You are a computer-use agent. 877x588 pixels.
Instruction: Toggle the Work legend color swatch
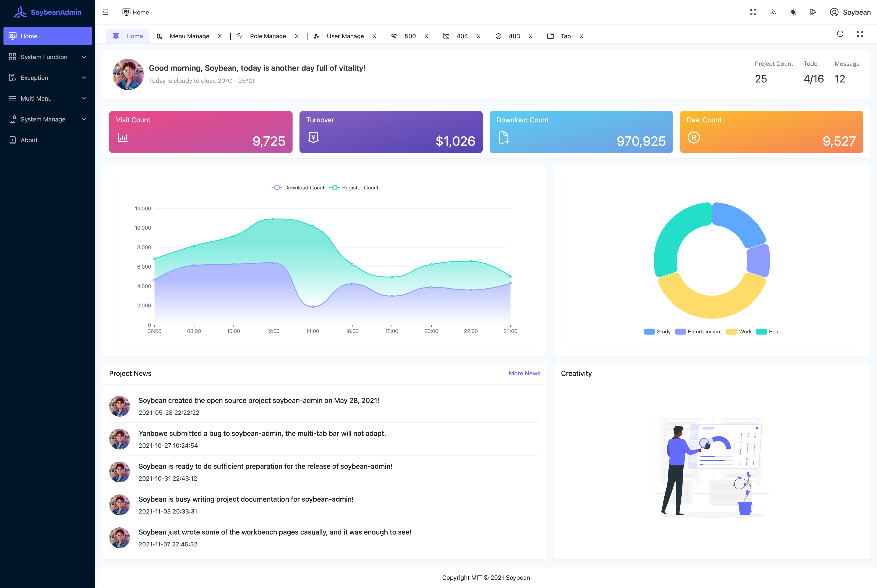[x=731, y=331]
